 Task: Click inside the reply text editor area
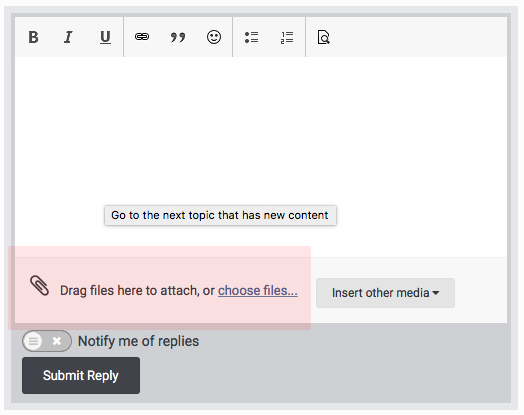coord(261,157)
